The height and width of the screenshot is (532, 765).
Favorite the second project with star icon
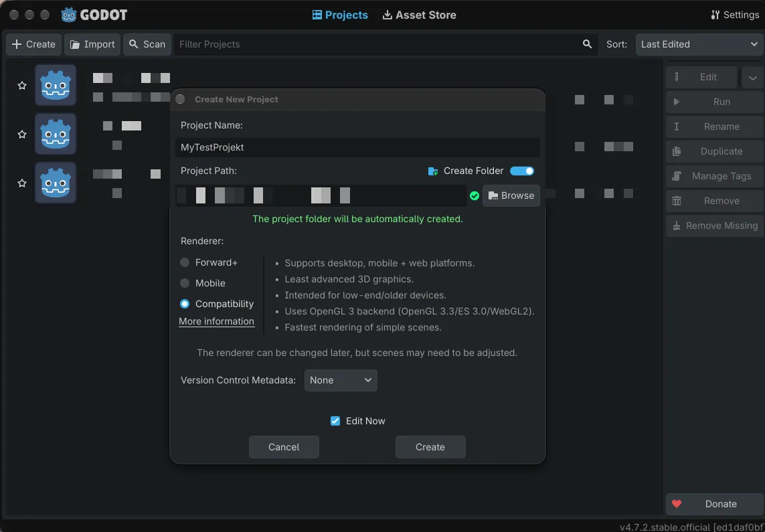tap(22, 134)
